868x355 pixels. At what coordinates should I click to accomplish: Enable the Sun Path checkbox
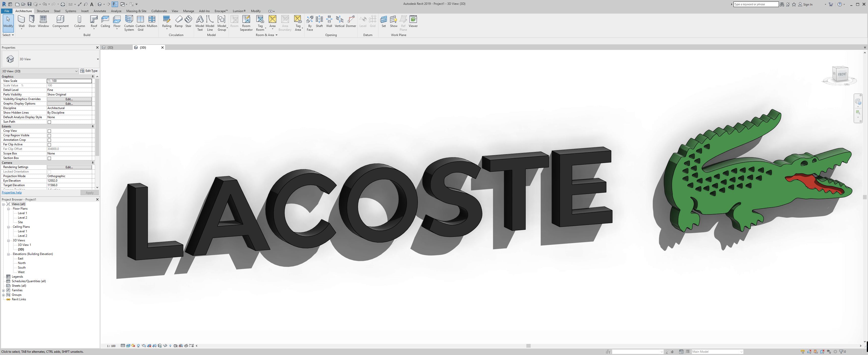[49, 122]
